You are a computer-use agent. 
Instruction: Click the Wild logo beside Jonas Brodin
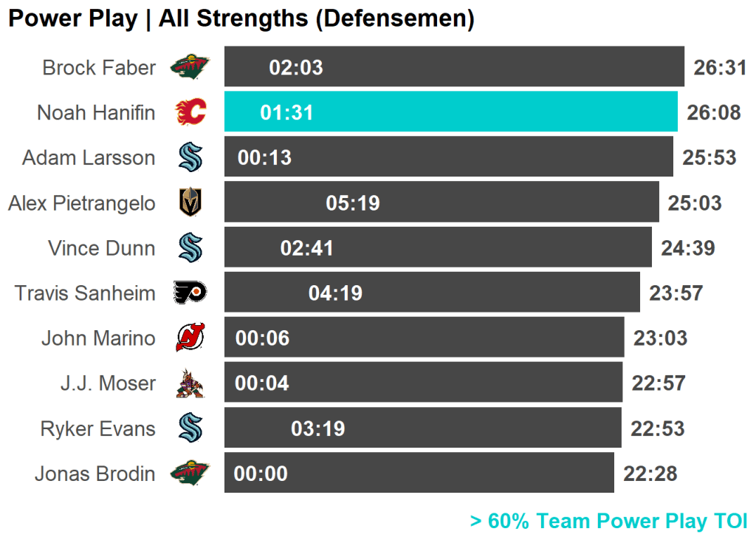tap(190, 473)
